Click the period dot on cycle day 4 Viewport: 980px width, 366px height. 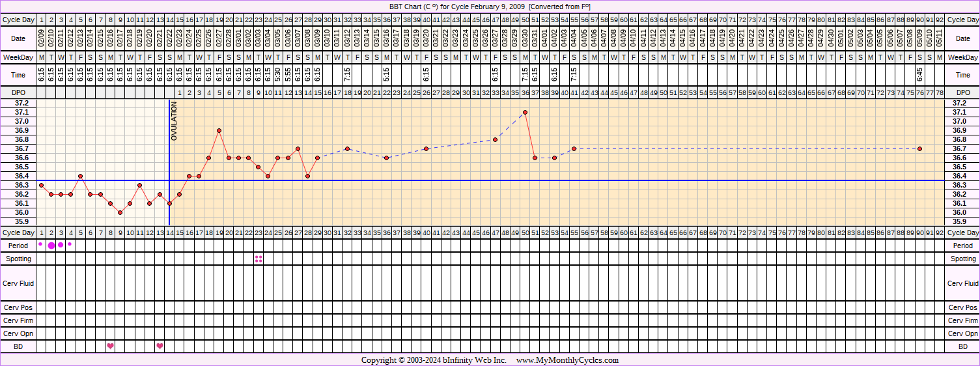pos(70,244)
